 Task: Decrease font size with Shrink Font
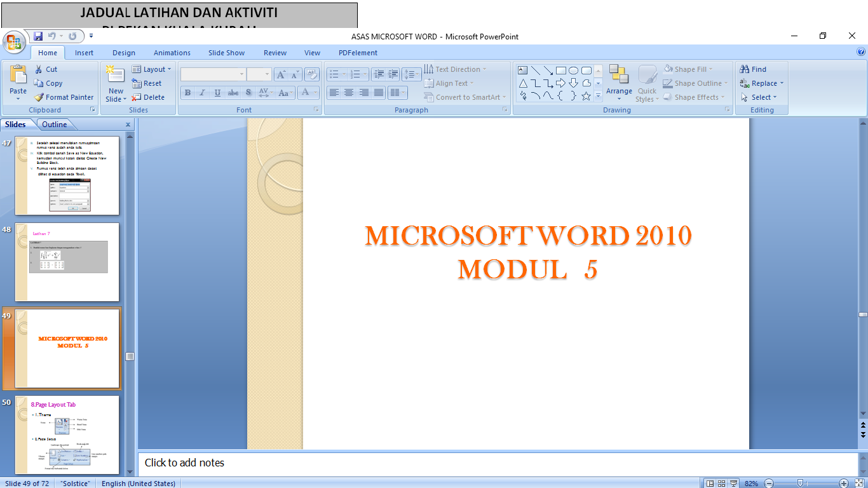click(x=295, y=74)
